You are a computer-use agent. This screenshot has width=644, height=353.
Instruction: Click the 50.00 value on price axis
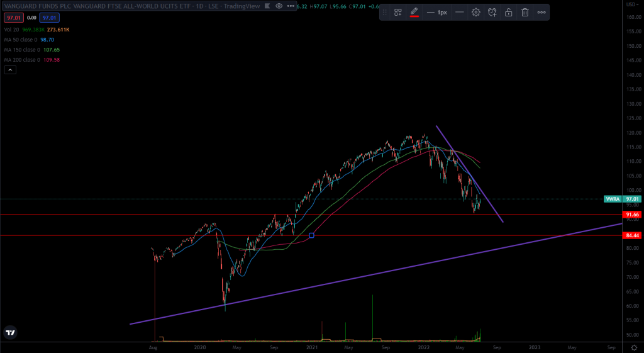(634, 335)
